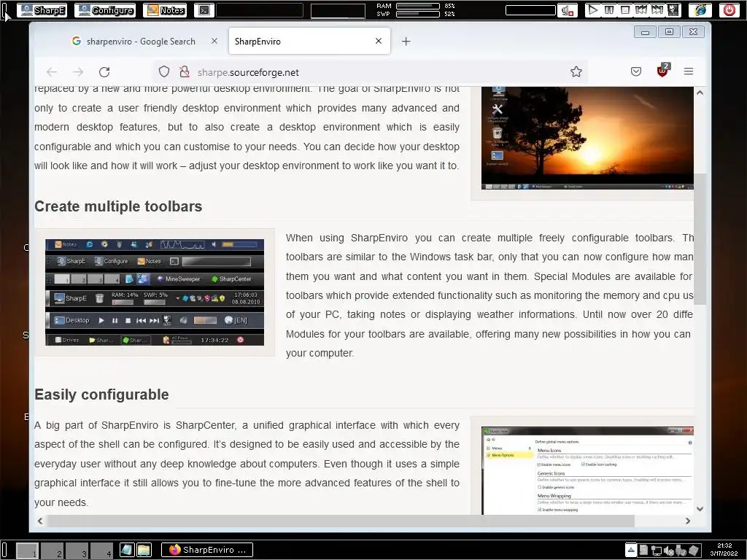The image size is (747, 560).
Task: Click the vertical scrollbar up arrow
Action: tap(700, 93)
